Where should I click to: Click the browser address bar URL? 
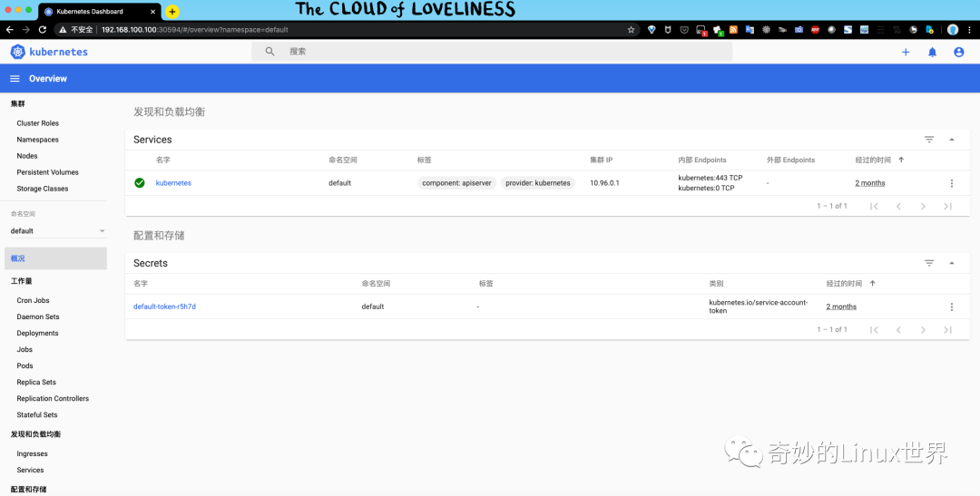(x=194, y=29)
